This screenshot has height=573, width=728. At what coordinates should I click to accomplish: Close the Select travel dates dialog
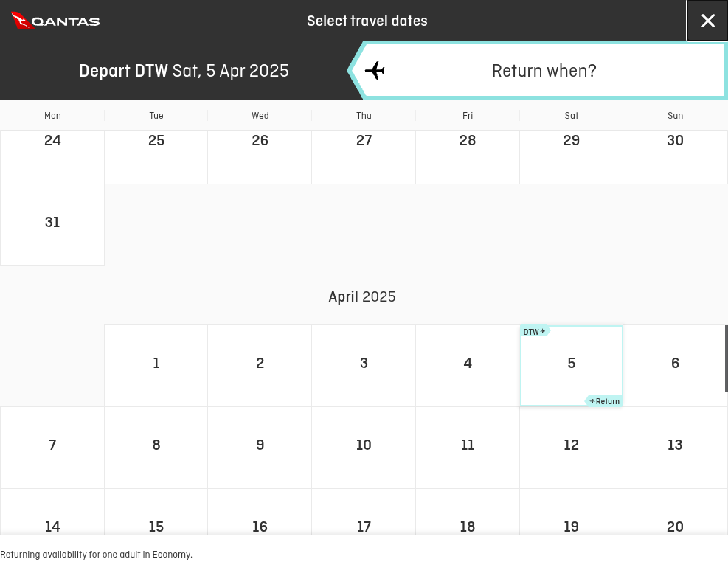tap(707, 21)
